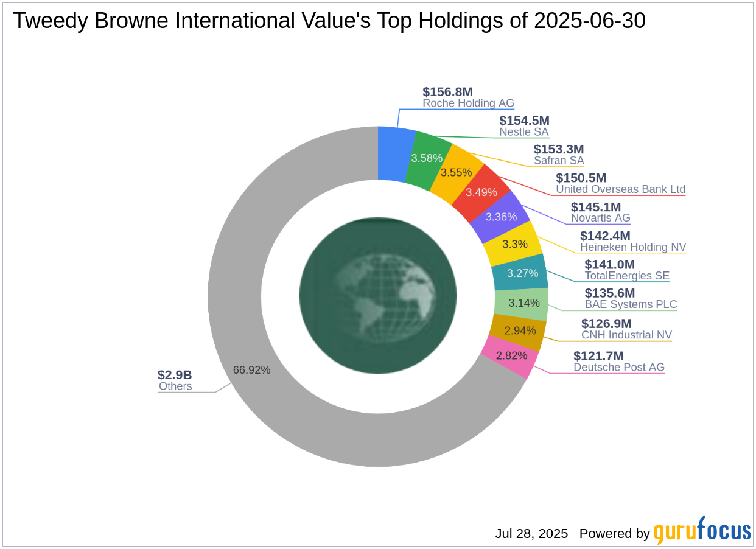This screenshot has height=549, width=756.
Task: Click the $156.8M Roche value label
Action: coord(448,92)
